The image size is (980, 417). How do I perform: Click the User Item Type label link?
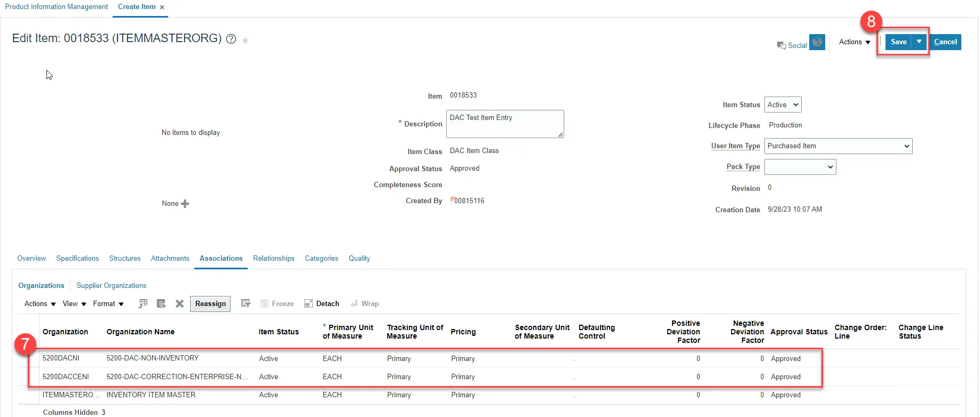[736, 146]
